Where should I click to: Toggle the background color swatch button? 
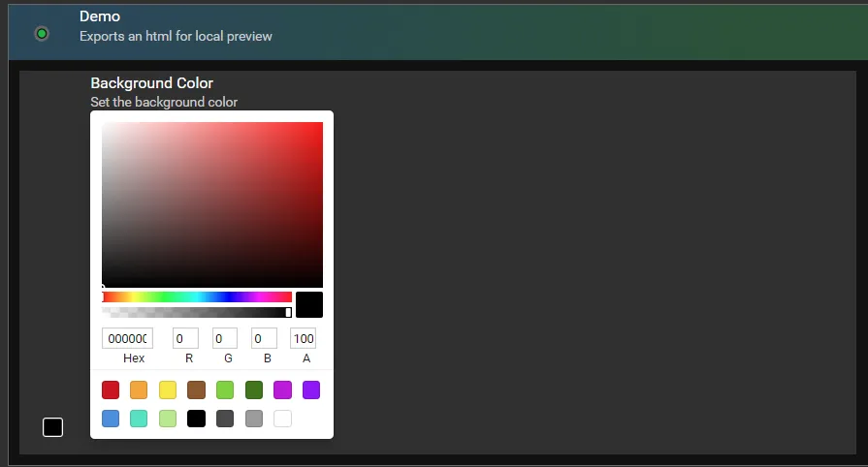[x=52, y=427]
